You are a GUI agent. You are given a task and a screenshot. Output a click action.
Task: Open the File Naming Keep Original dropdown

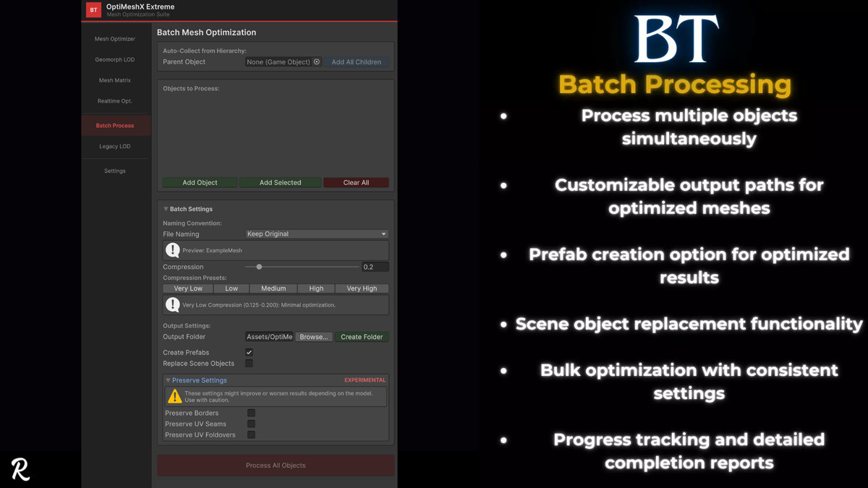click(317, 234)
